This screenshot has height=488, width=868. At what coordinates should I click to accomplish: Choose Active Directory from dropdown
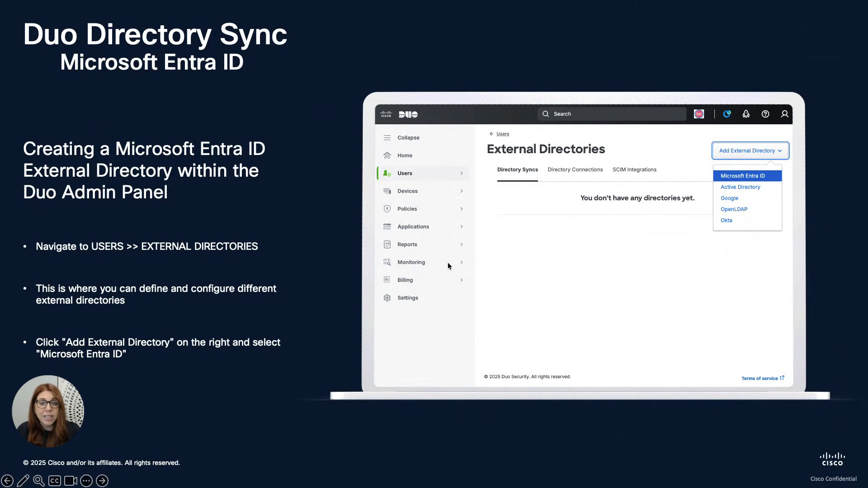[740, 187]
